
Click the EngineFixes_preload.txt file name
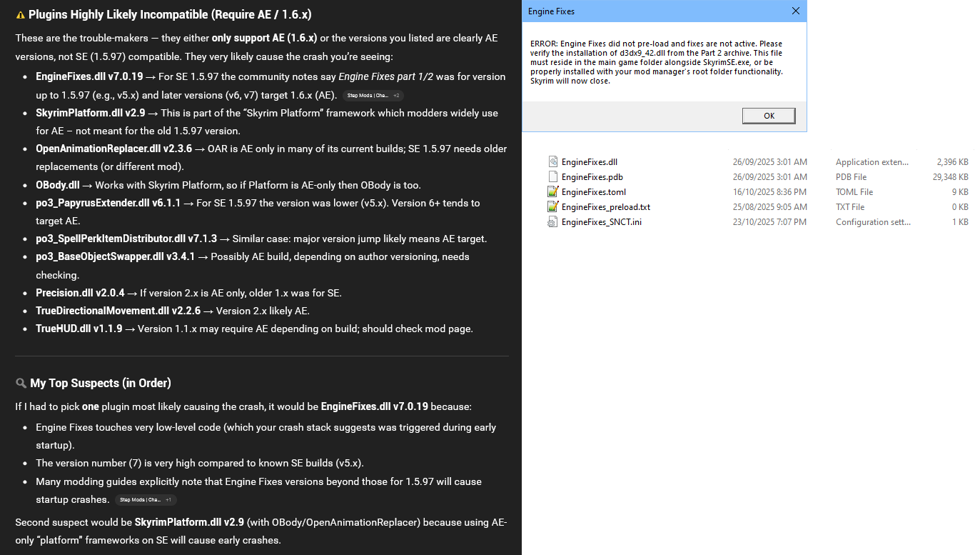[606, 207]
